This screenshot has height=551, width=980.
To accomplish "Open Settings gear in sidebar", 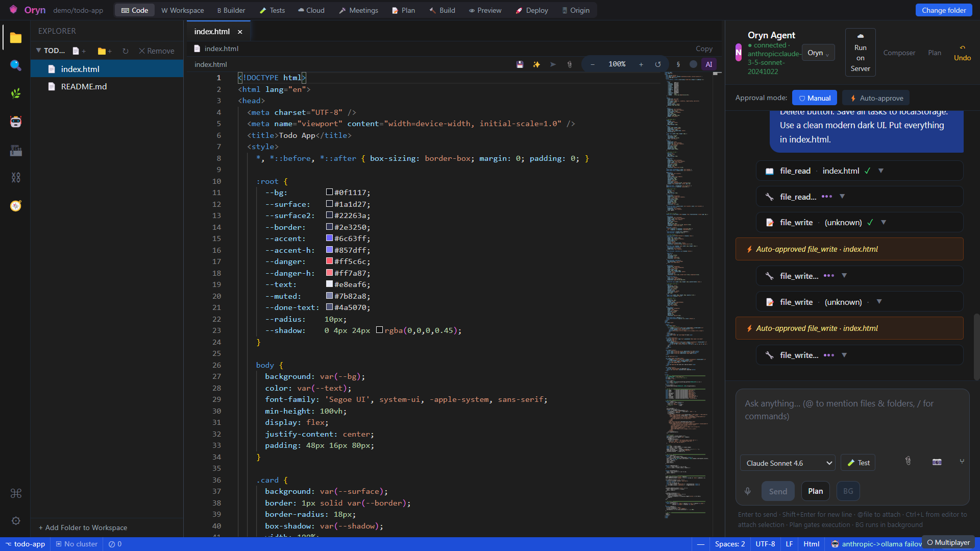I will [16, 521].
